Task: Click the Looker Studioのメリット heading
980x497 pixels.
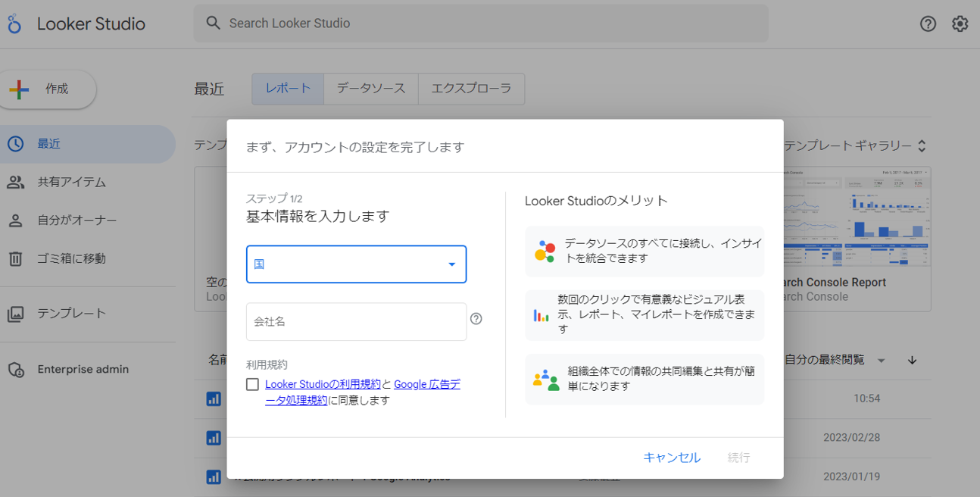Action: point(597,201)
